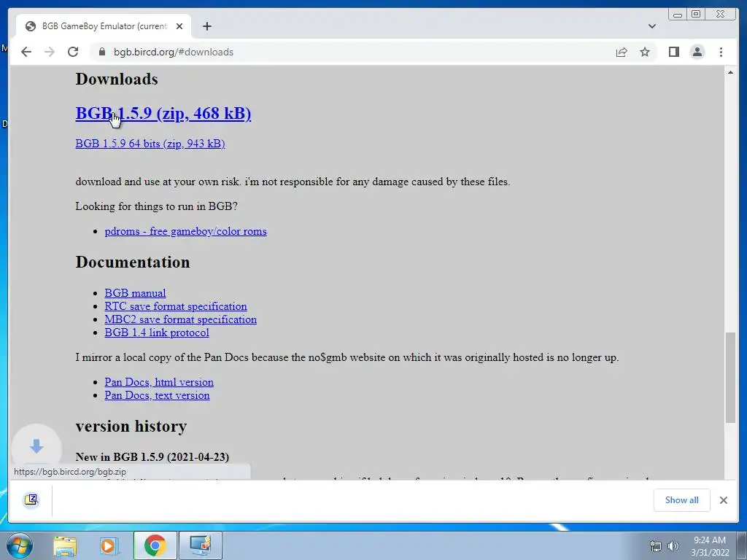Open the taskbar clock and date
This screenshot has width=747, height=560.
click(710, 546)
